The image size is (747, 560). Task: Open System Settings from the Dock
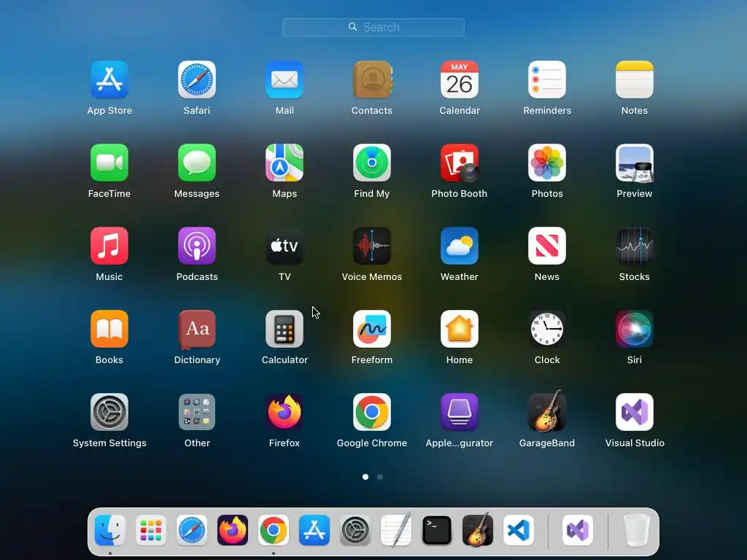tap(355, 530)
